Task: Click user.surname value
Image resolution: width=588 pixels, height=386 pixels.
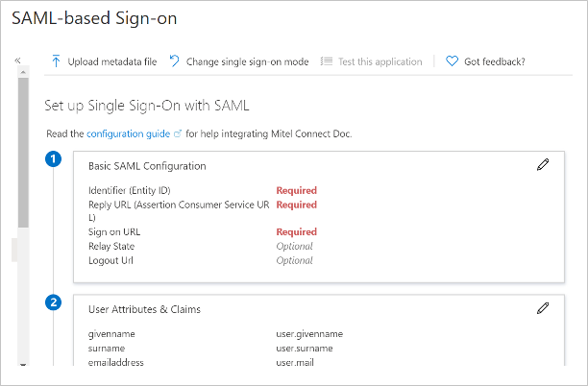Action: [x=305, y=349]
